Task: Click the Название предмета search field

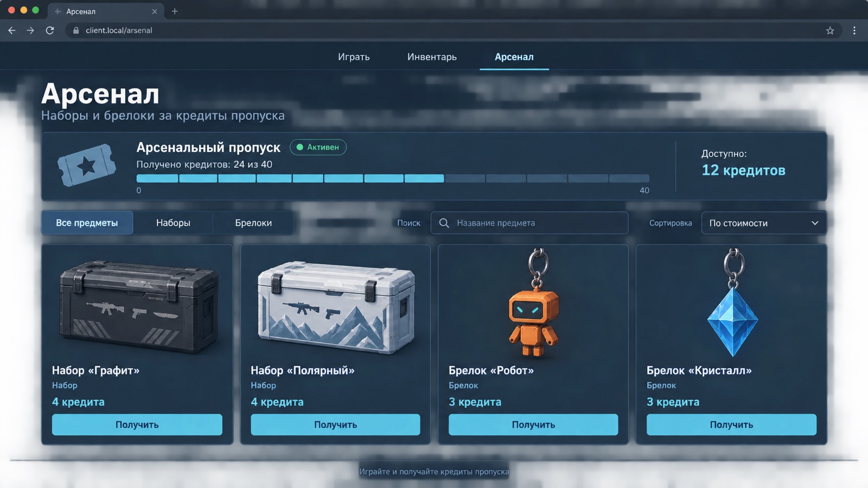Action: point(529,223)
